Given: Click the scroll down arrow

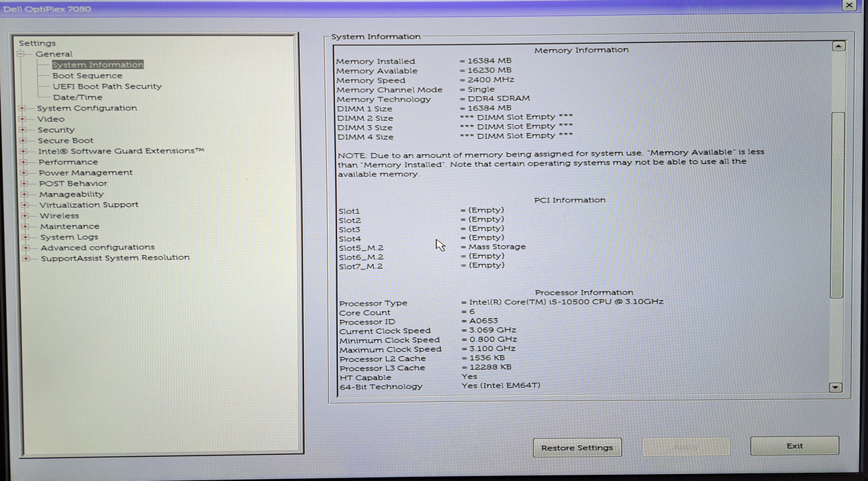Looking at the screenshot, I should tap(836, 388).
